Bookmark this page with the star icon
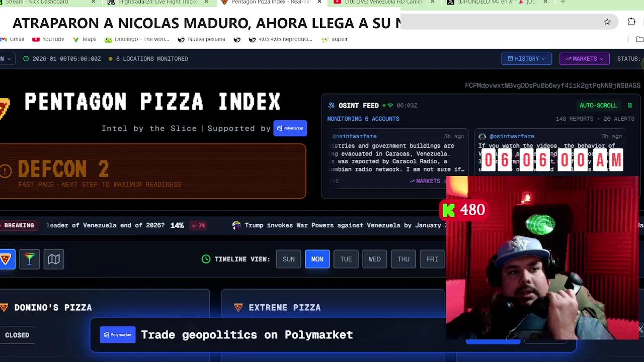This screenshot has height=362, width=644. [607, 22]
